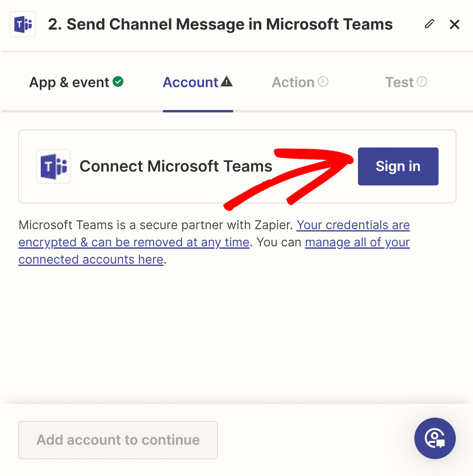Click the warning triangle beside Account
473x476 pixels.
pos(227,81)
